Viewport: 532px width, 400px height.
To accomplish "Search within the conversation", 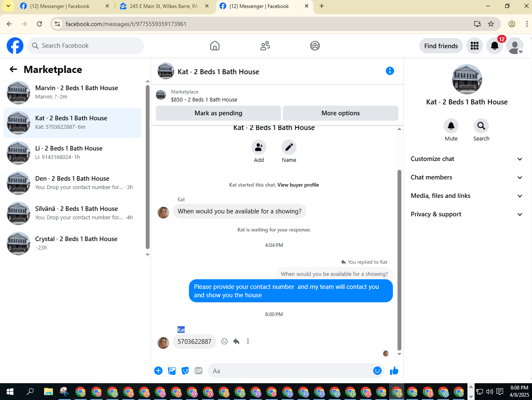I will (x=481, y=125).
